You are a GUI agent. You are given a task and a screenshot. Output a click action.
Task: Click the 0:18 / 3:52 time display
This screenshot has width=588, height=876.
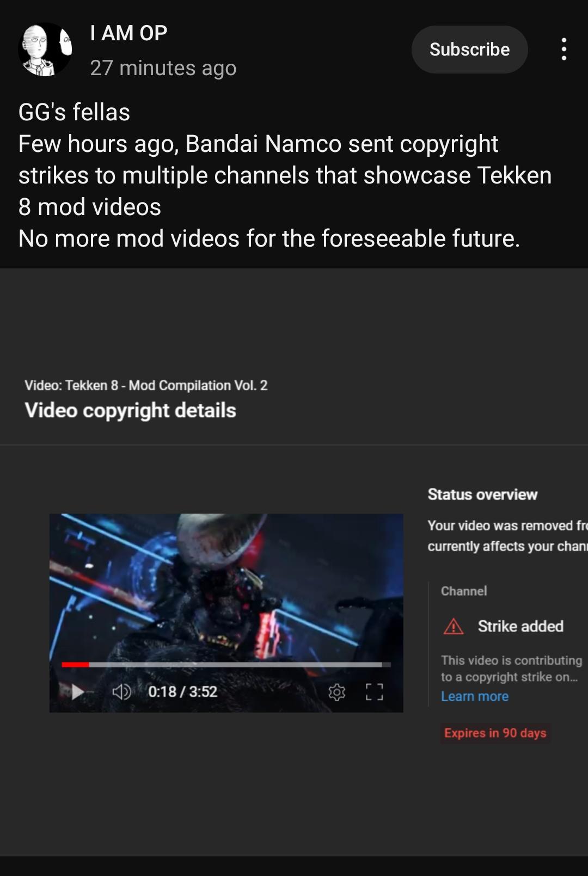tap(182, 692)
